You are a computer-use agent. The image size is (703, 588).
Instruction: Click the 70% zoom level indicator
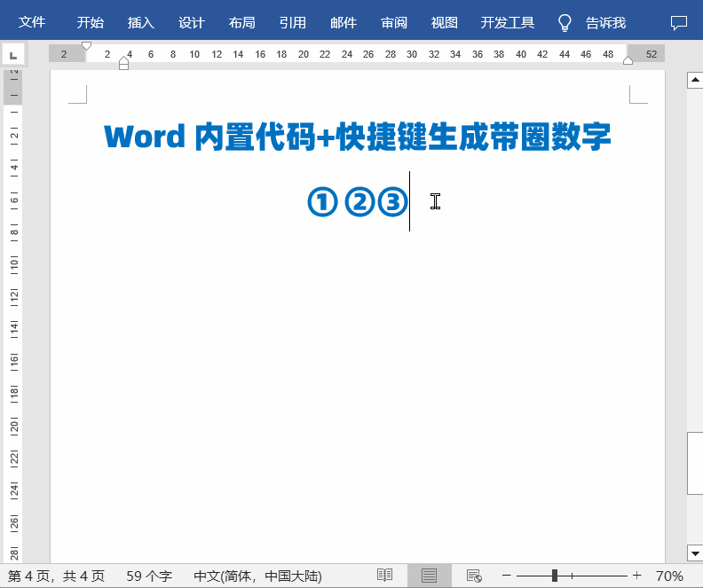(669, 576)
